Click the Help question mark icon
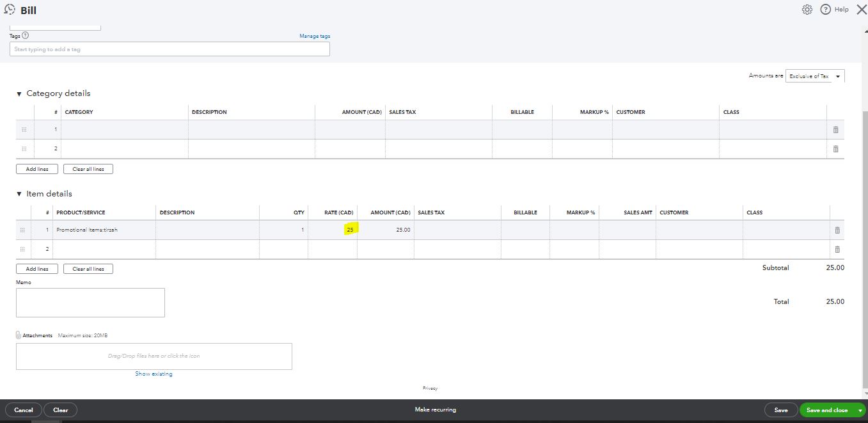 [x=825, y=10]
